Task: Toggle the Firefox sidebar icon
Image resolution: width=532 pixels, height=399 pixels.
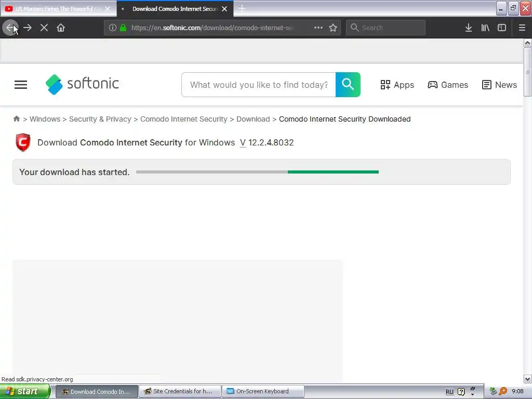Action: point(502,28)
